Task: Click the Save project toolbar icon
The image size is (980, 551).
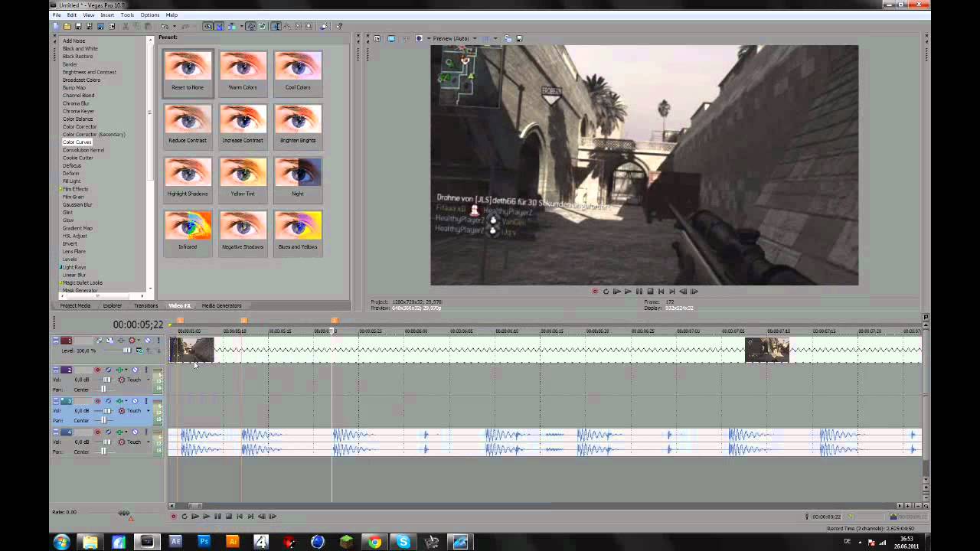Action: [x=78, y=26]
